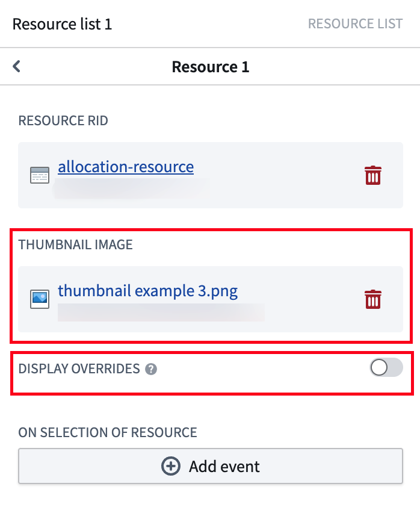Go back using the left chevron arrow
Viewport: 420px width, 519px height.
click(16, 66)
